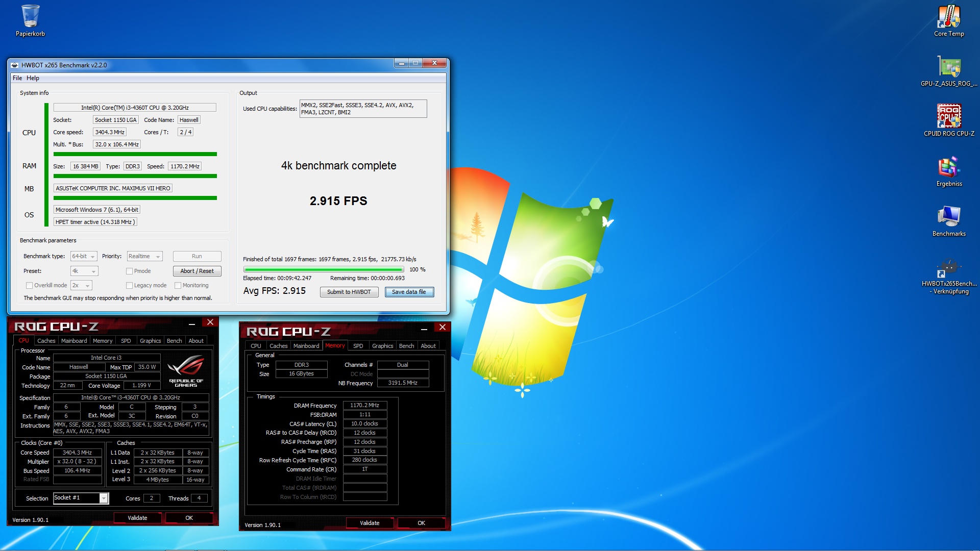Click the Core Voltage 1.199 V value

coord(141,385)
